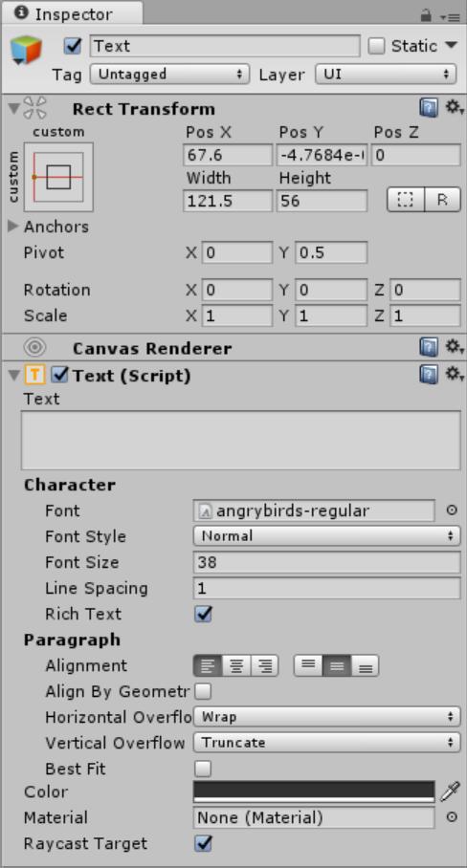Toggle the Static checkbox
Screen dimensions: 467x868
click(x=377, y=46)
